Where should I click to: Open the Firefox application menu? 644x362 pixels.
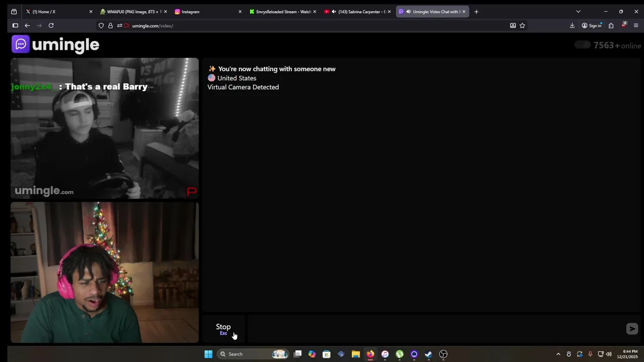pyautogui.click(x=636, y=26)
